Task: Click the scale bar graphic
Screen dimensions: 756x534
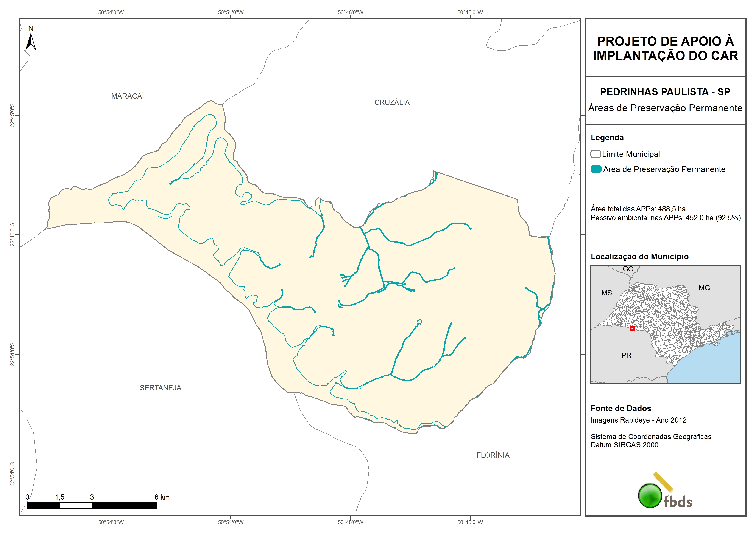Action: coord(92,506)
